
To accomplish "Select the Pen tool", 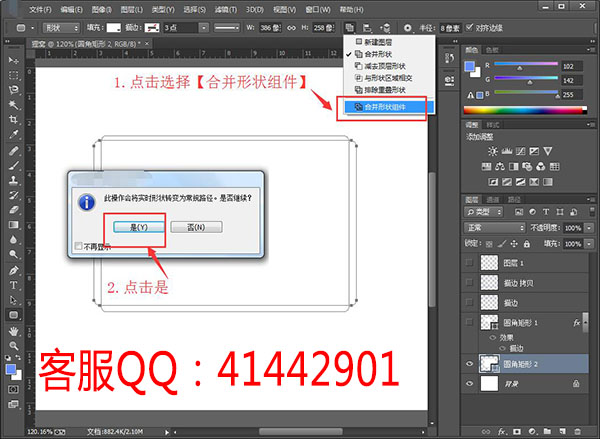I will pyautogui.click(x=13, y=270).
